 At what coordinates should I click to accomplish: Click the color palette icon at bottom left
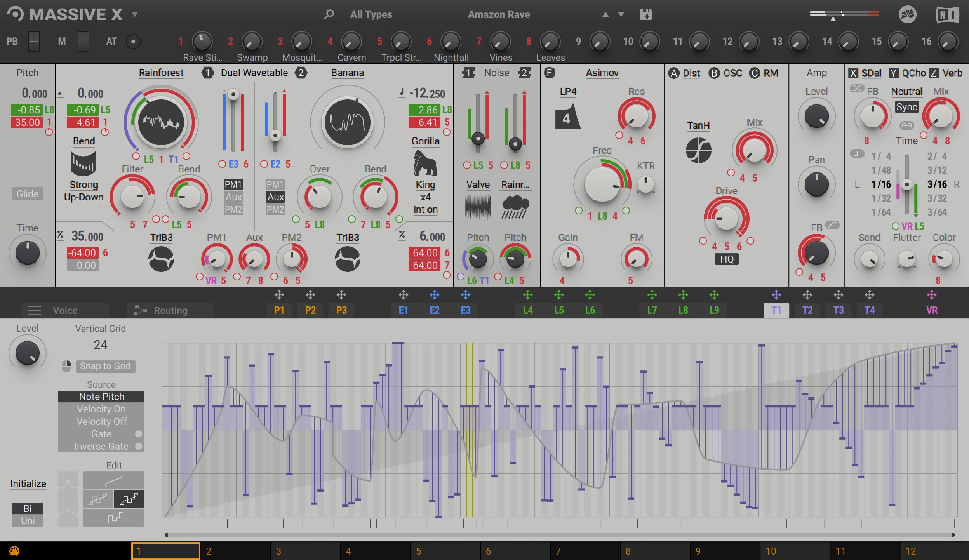click(14, 551)
